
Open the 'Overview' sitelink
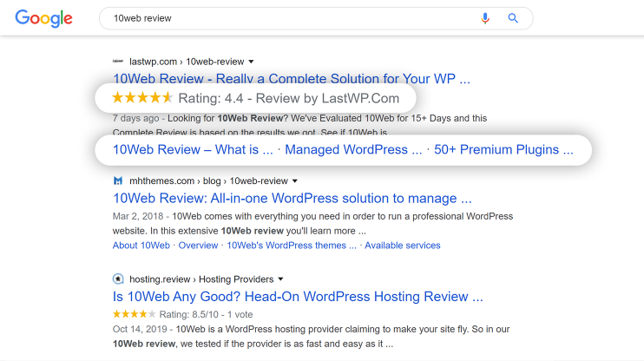pyautogui.click(x=198, y=246)
